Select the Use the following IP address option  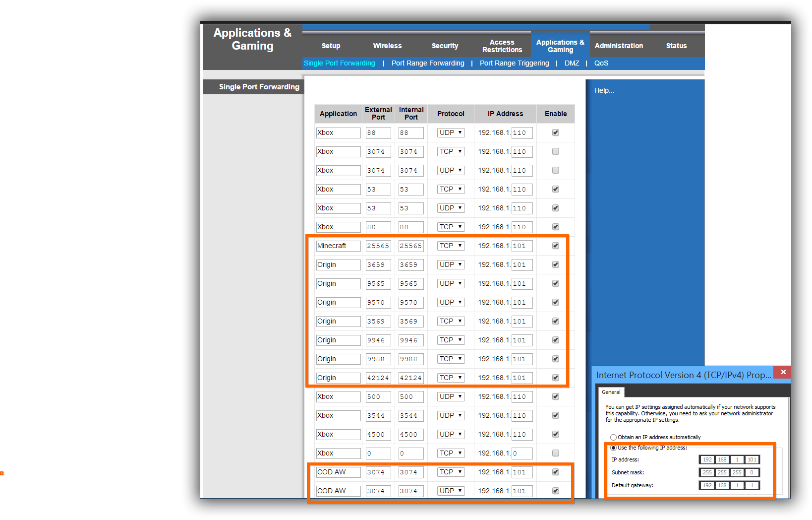(x=613, y=447)
